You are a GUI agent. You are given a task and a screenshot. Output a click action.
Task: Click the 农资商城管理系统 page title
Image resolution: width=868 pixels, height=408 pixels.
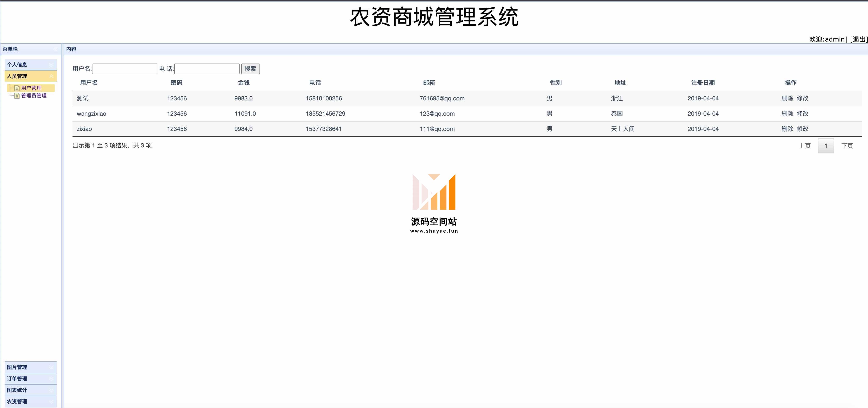[434, 17]
